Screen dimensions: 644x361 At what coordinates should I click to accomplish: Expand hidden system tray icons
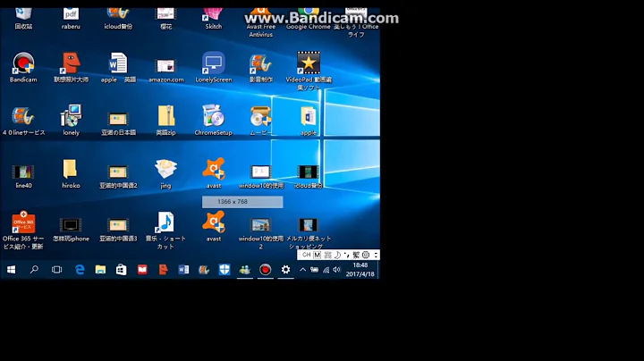302,270
